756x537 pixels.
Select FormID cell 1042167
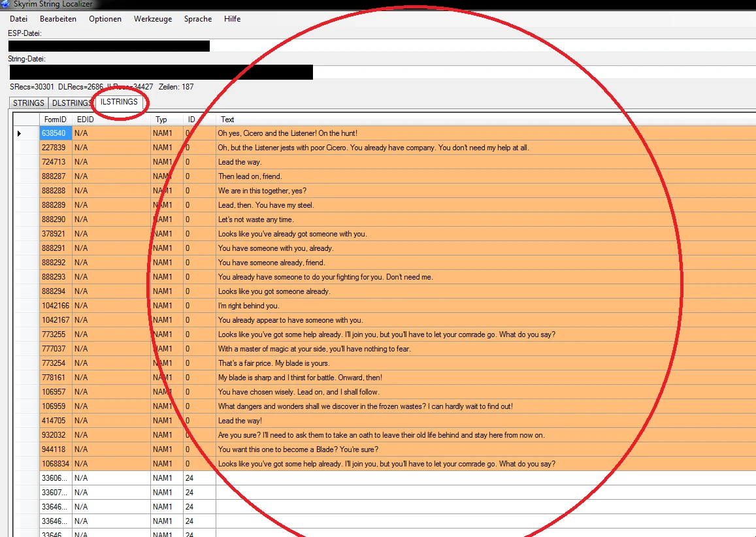coord(56,320)
